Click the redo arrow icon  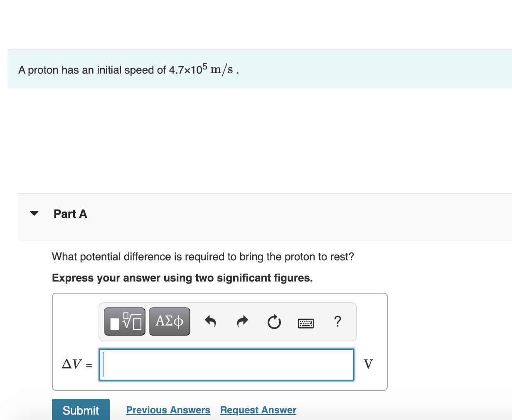click(x=242, y=321)
